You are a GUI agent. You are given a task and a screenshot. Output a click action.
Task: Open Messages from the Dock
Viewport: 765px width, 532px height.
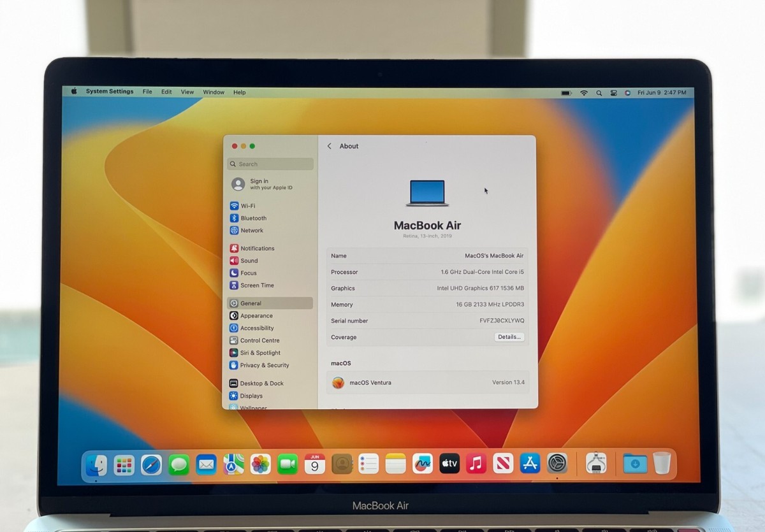[178, 464]
